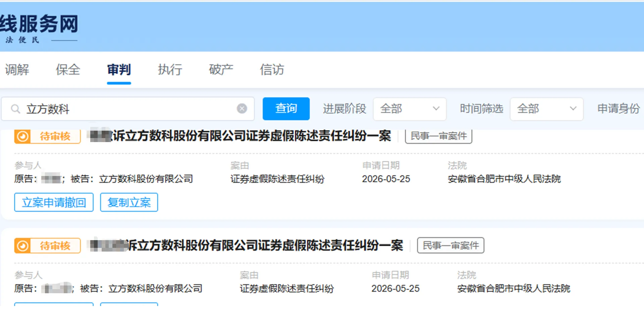Click the search magnifier icon
Viewport: 644px width, 309px height.
pyautogui.click(x=15, y=109)
